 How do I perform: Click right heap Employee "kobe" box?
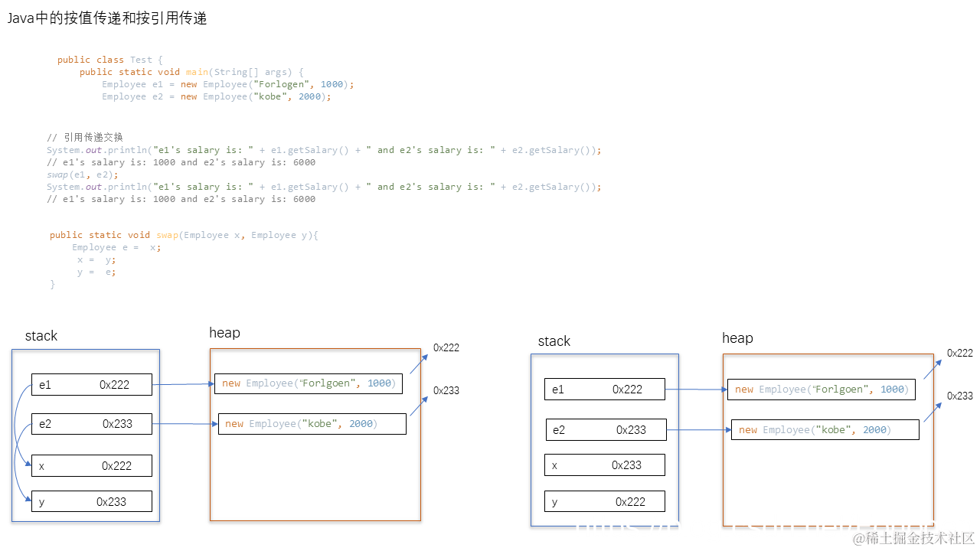pos(825,430)
